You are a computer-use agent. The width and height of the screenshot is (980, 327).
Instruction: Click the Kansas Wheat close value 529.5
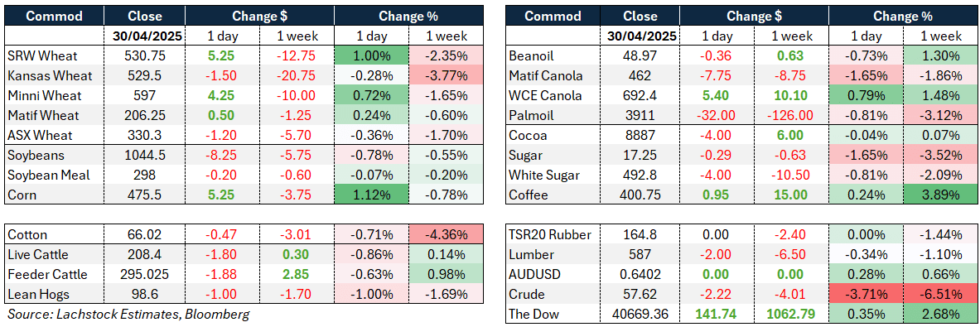coord(144,75)
